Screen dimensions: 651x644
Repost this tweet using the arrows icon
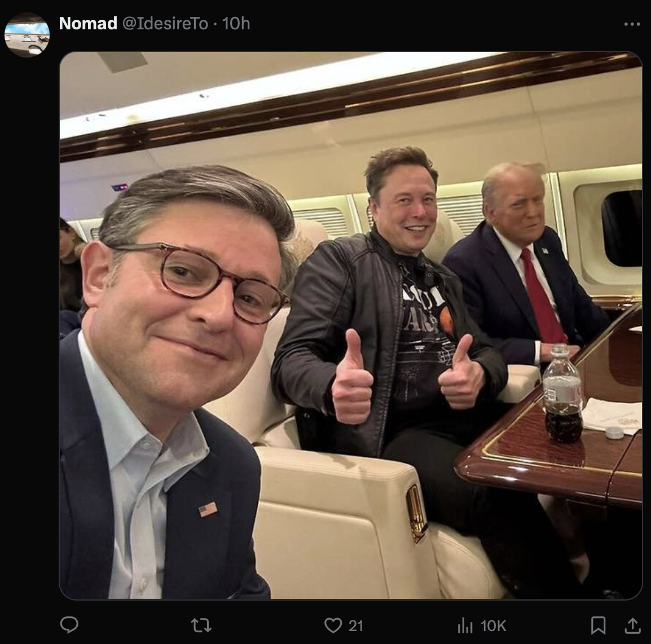tap(201, 625)
